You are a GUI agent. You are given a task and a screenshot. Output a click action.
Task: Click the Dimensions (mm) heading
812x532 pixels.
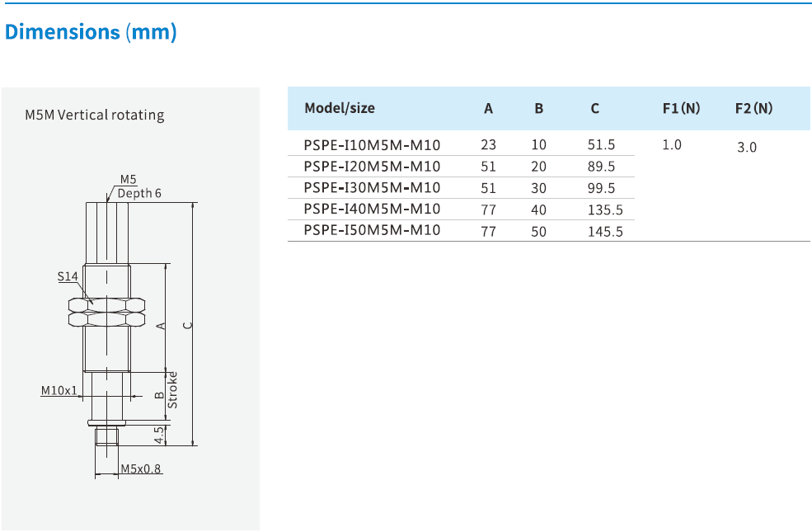(x=91, y=32)
